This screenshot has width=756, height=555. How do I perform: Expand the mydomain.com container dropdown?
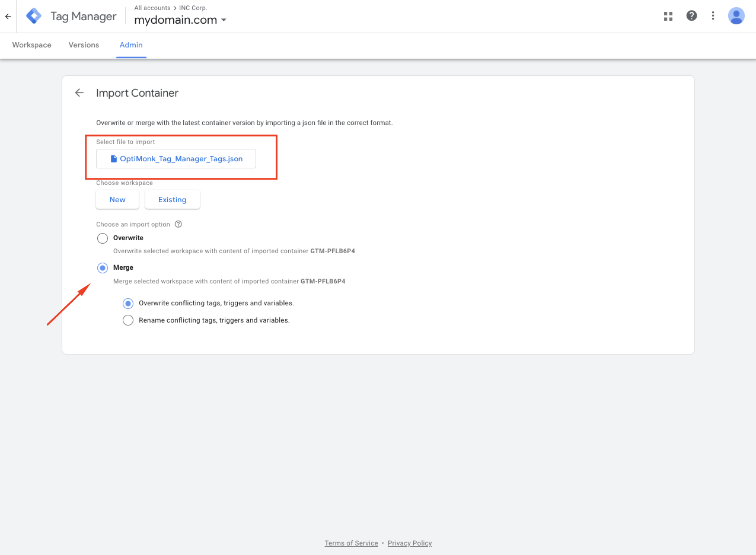(x=224, y=20)
